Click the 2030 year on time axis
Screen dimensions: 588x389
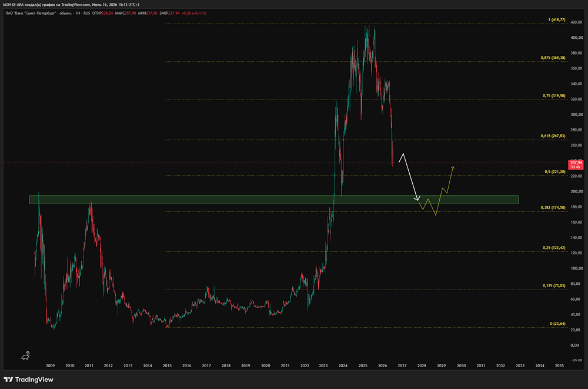[x=461, y=365]
